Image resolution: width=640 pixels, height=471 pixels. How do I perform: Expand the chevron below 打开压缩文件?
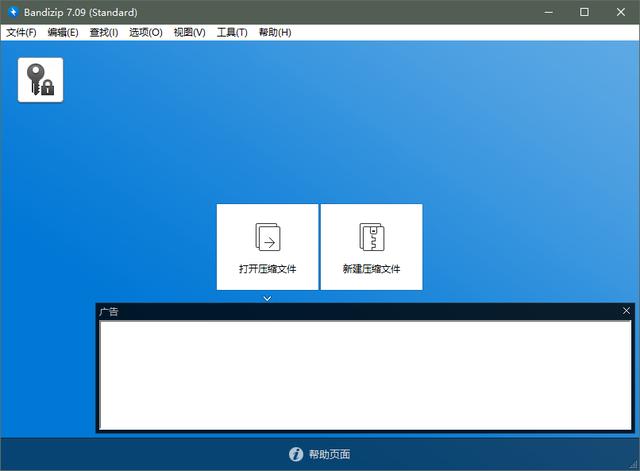click(267, 298)
